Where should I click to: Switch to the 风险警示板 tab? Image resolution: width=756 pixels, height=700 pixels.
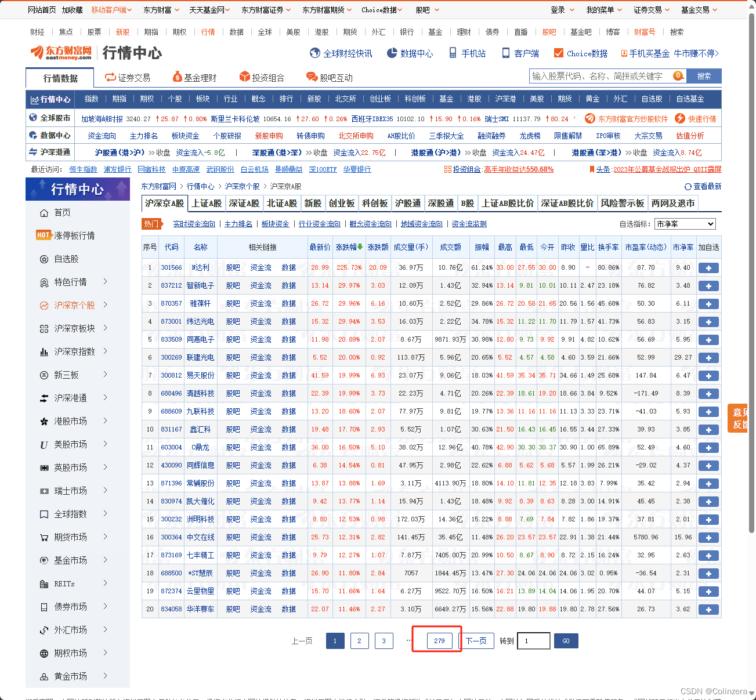[x=623, y=204]
